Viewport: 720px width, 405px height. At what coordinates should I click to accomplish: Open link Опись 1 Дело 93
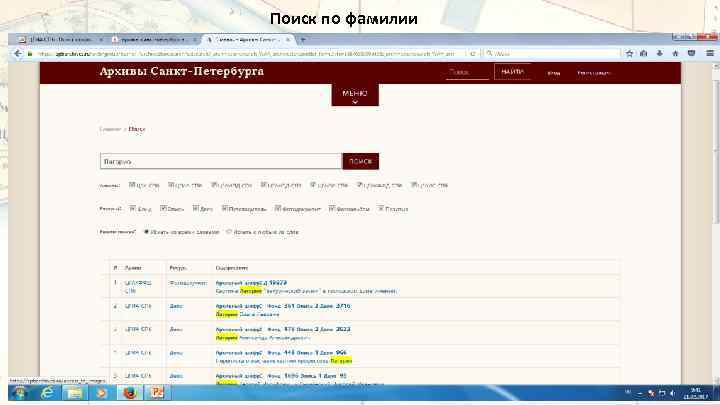tap(281, 376)
